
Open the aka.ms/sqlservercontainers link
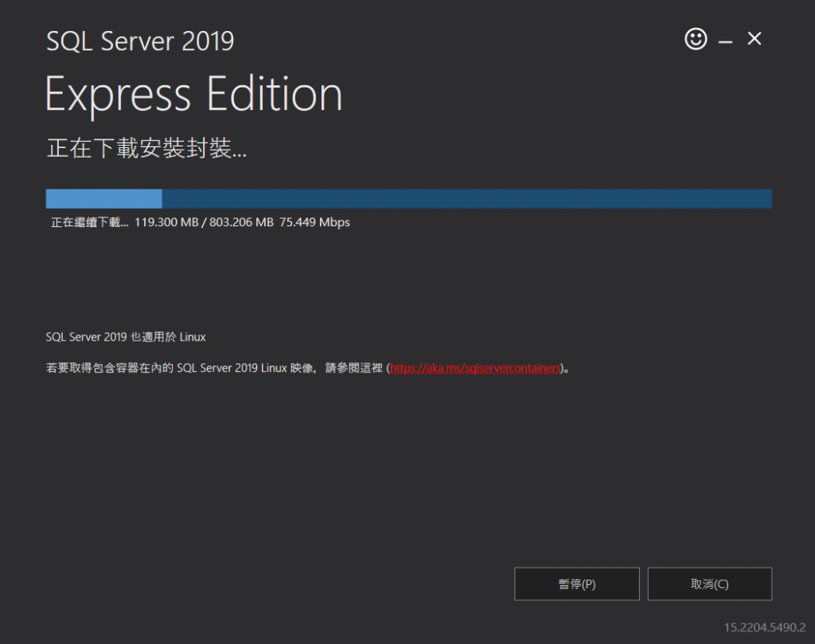click(475, 368)
